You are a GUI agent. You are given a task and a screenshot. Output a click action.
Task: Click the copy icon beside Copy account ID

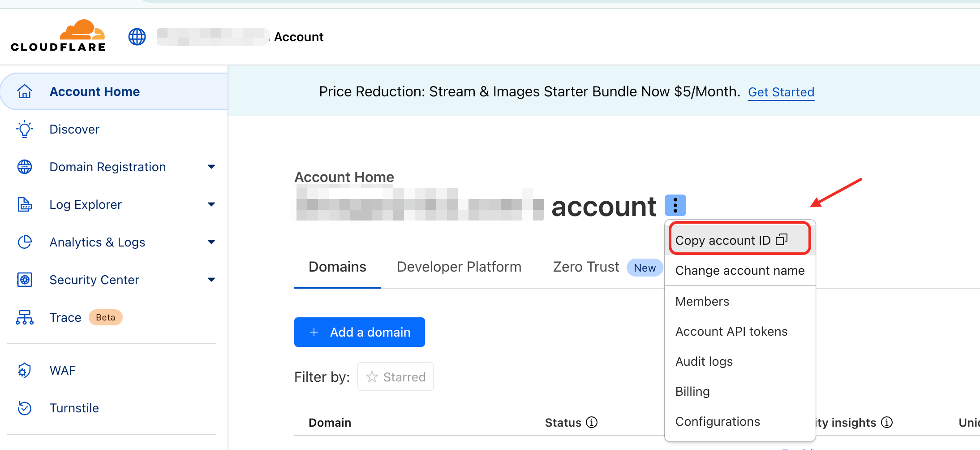click(x=782, y=240)
